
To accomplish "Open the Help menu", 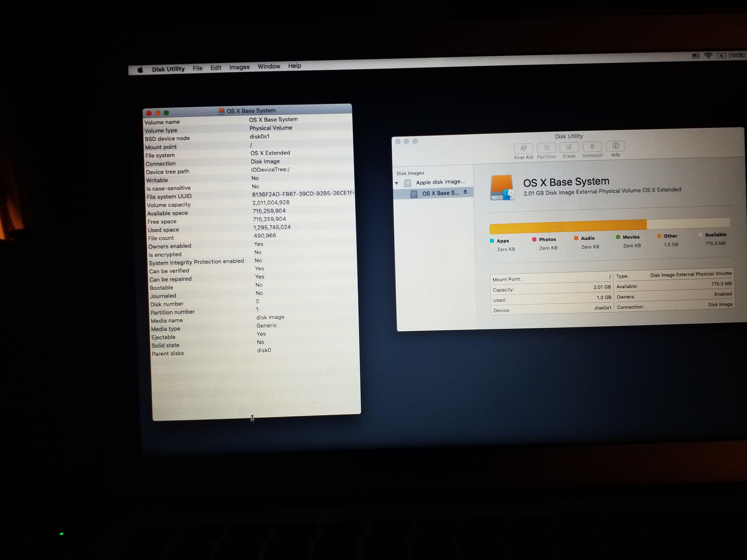I will [294, 66].
